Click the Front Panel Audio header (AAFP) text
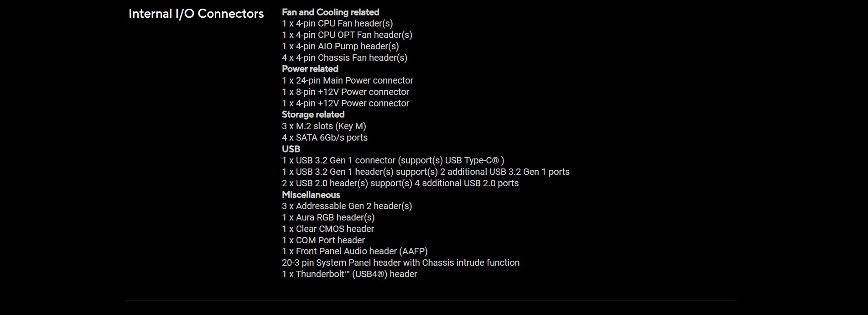Viewport: 868px width, 315px height. pyautogui.click(x=355, y=252)
